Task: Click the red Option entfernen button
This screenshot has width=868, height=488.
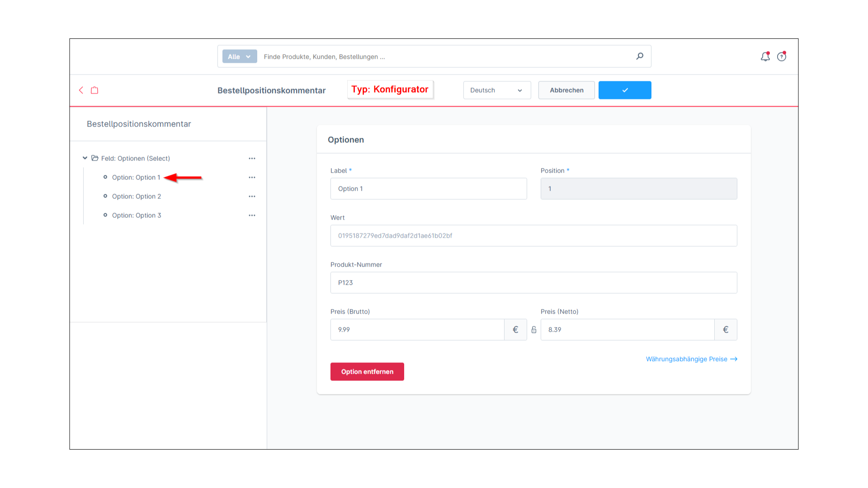Action: [367, 371]
